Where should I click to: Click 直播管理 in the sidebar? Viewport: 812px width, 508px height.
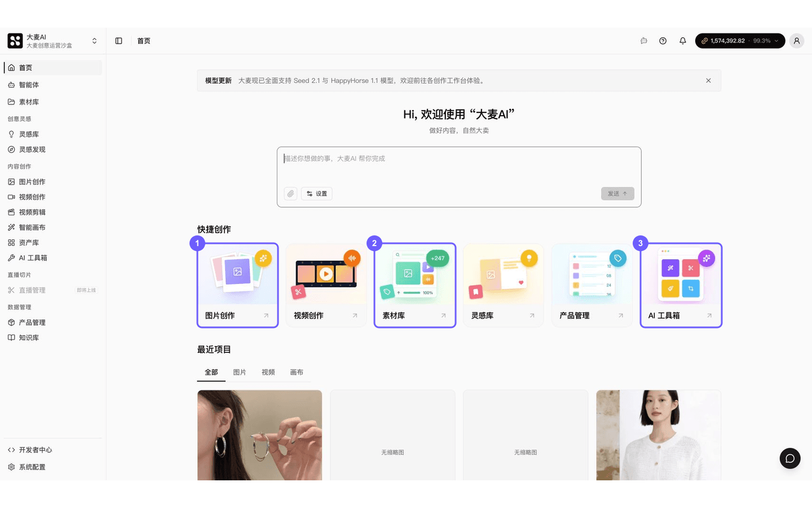pyautogui.click(x=53, y=290)
